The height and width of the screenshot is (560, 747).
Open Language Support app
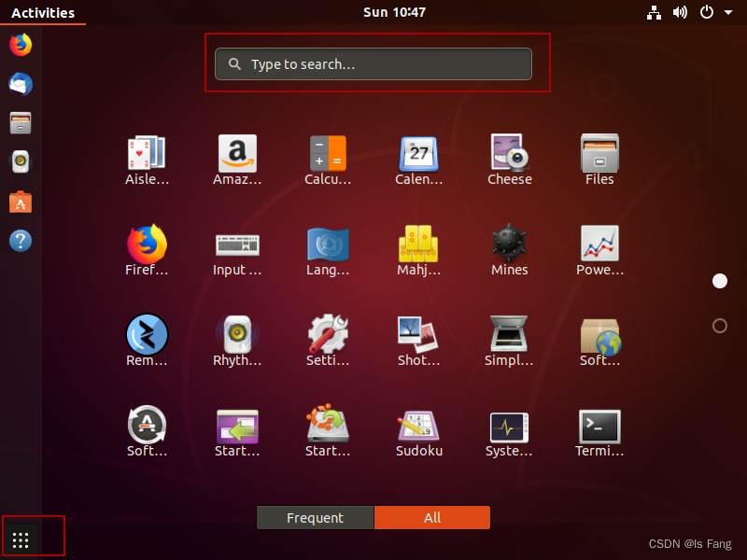[x=328, y=250]
